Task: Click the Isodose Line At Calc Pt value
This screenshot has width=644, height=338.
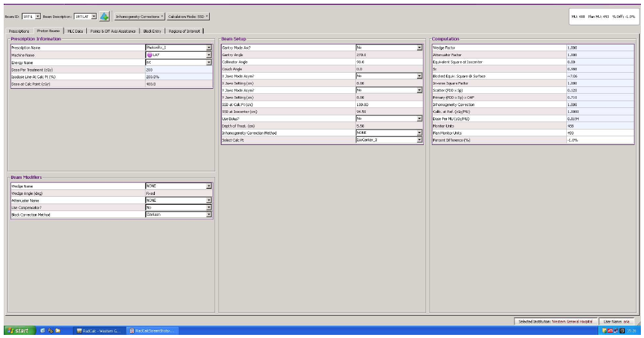Action: point(179,77)
